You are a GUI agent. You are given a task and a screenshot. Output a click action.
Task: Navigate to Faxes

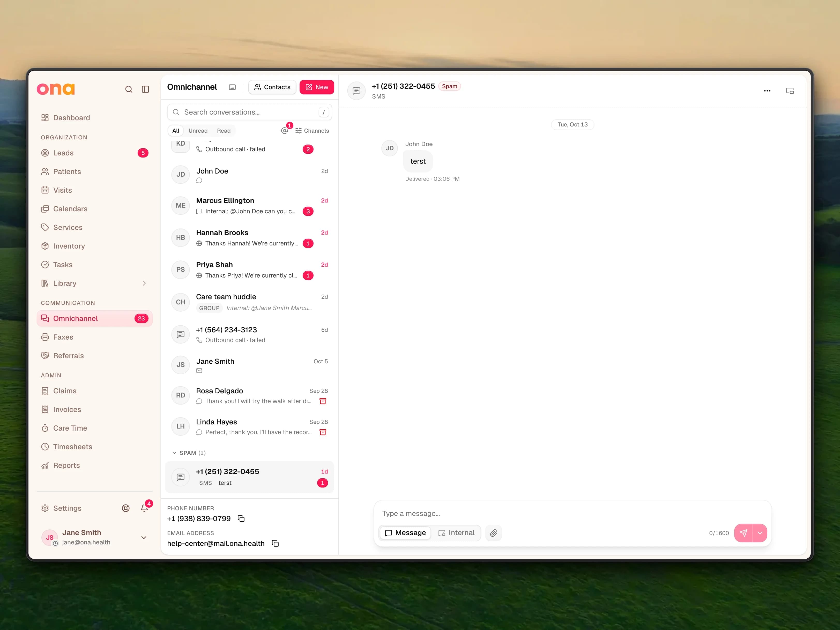point(95,337)
